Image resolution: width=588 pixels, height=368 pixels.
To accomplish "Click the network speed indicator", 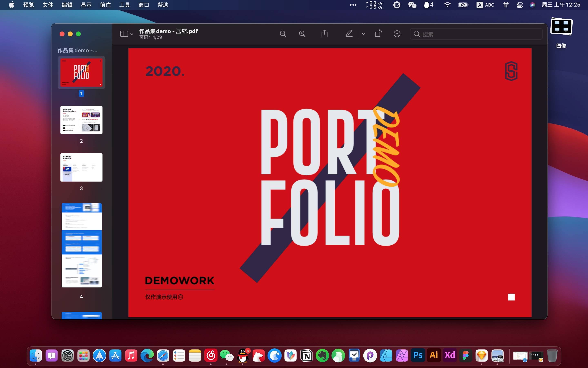I will point(374,5).
